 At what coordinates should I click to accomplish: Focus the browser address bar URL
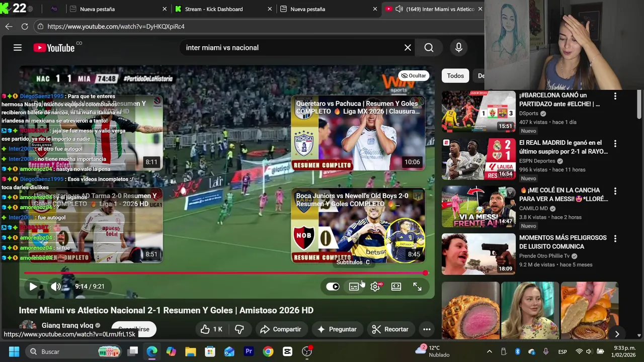tap(116, 27)
